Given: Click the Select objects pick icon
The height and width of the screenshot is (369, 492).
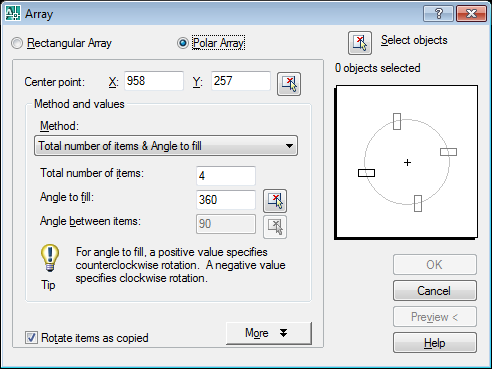Looking at the screenshot, I should 360,43.
